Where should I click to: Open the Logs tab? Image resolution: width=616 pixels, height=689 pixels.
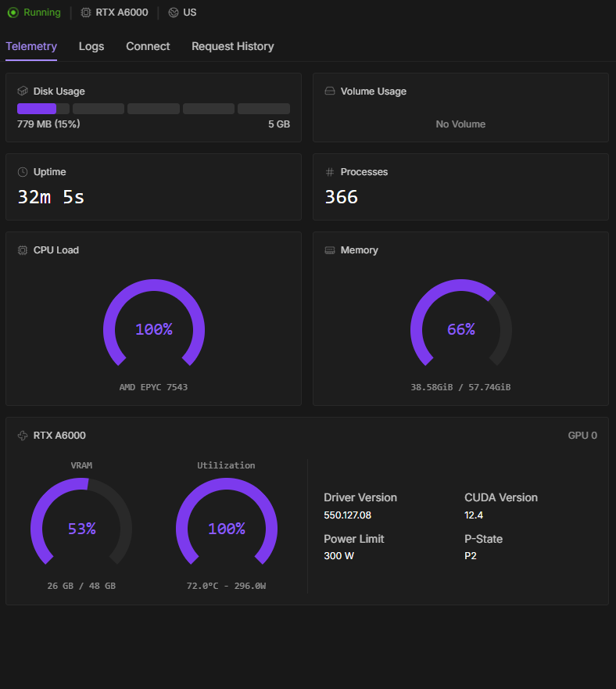click(x=91, y=46)
